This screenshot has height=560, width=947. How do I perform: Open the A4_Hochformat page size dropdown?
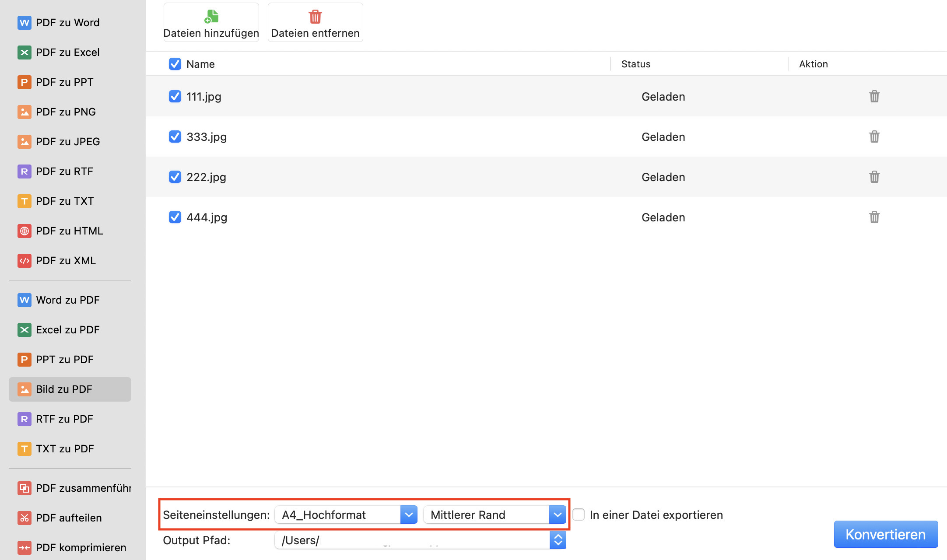tap(409, 514)
